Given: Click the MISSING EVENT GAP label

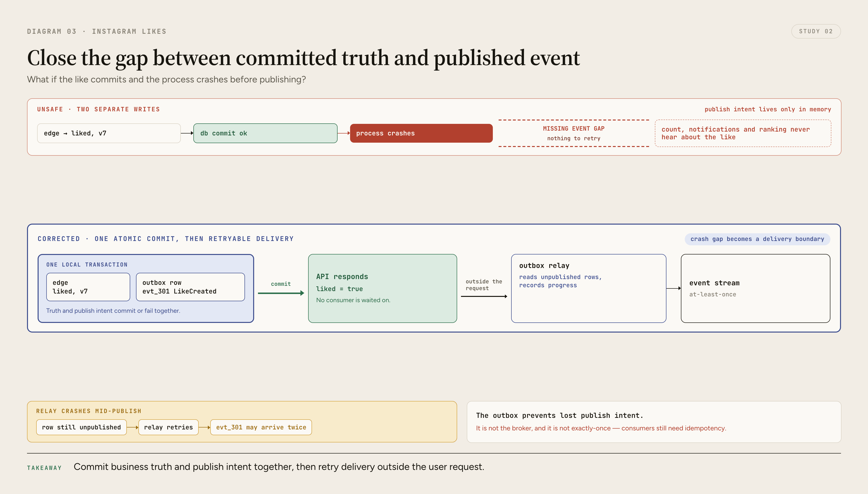Looking at the screenshot, I should [x=573, y=129].
